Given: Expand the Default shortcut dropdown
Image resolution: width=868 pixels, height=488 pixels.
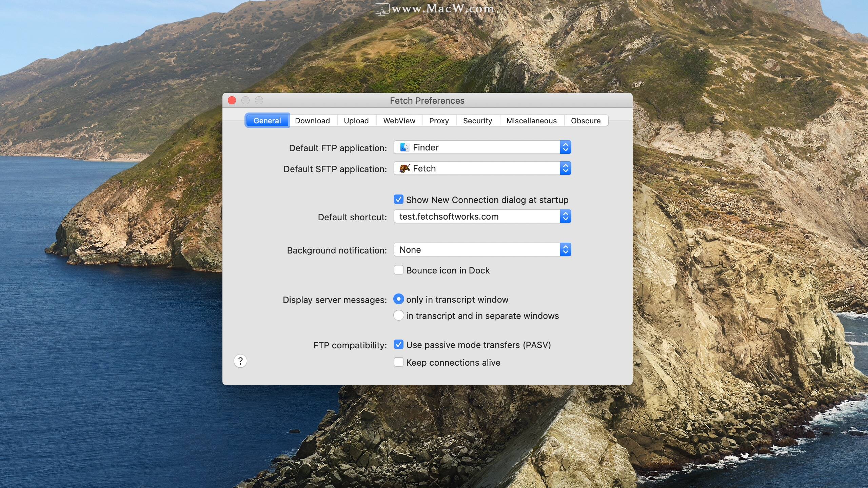Looking at the screenshot, I should [x=482, y=217].
